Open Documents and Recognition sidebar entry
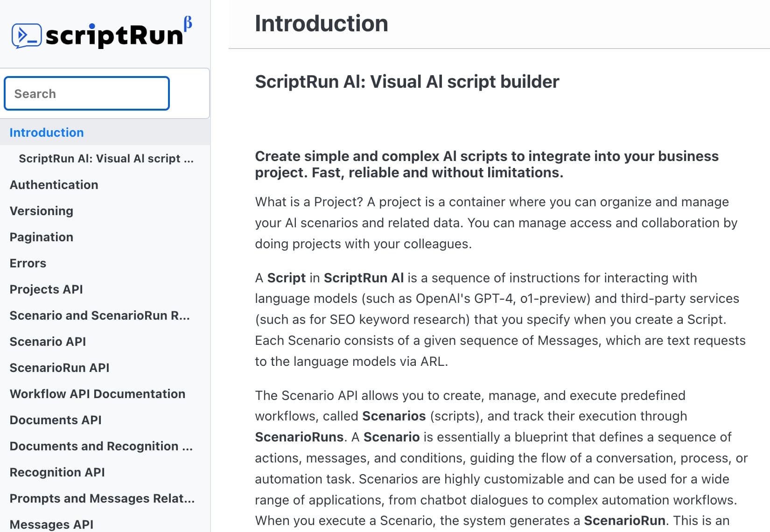 101,446
